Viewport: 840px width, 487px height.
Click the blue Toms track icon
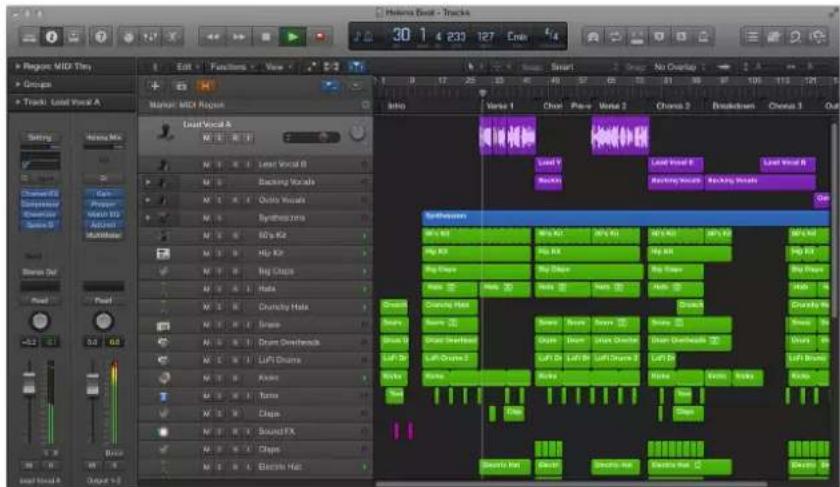tap(164, 396)
